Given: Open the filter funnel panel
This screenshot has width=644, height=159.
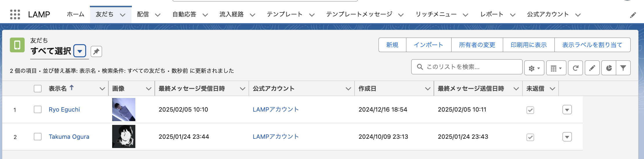Looking at the screenshot, I should click(623, 68).
